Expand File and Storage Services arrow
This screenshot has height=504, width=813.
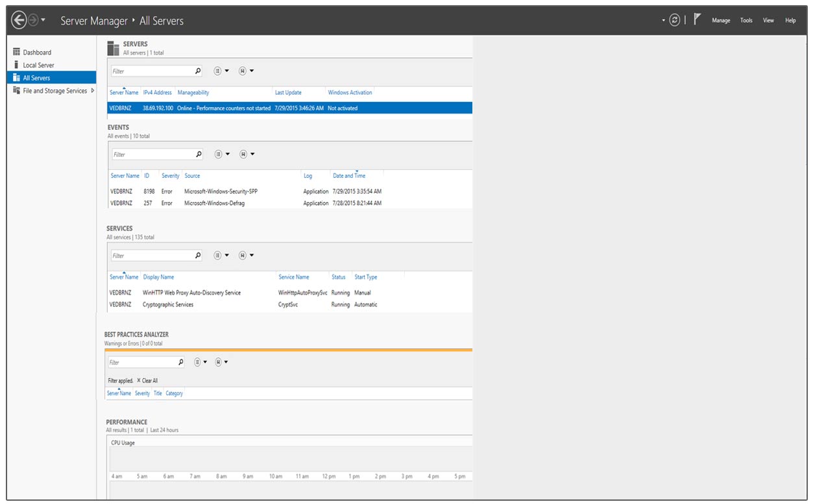point(92,91)
